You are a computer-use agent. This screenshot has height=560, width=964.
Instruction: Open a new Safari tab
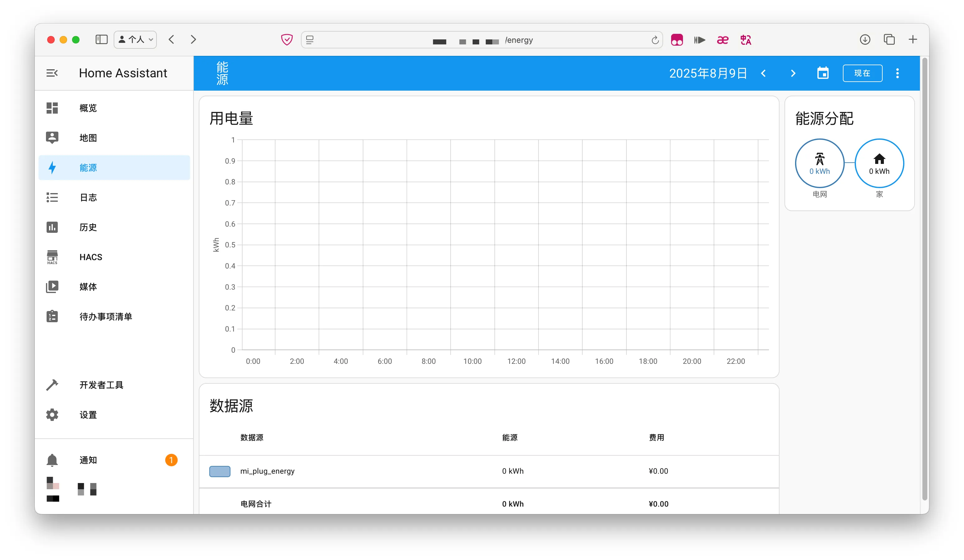coord(913,39)
